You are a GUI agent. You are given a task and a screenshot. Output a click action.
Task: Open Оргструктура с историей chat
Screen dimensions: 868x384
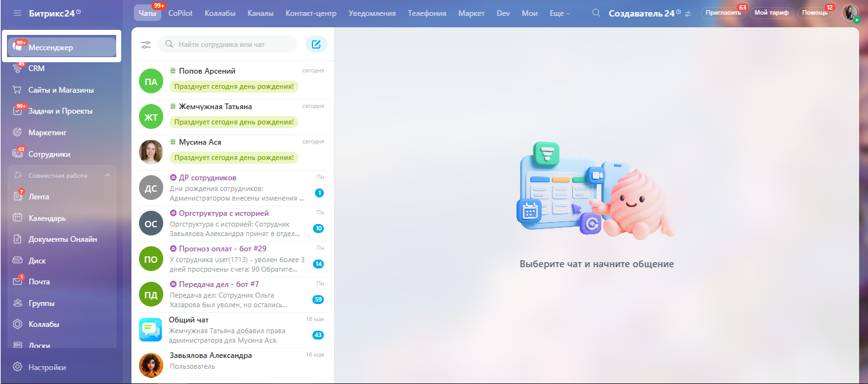click(232, 223)
